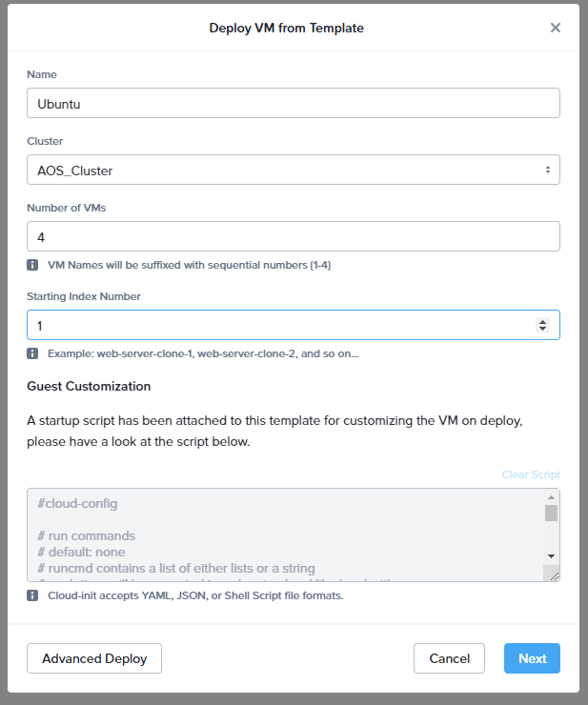588x705 pixels.
Task: Click the script box scroll up arrow
Action: pos(551,496)
